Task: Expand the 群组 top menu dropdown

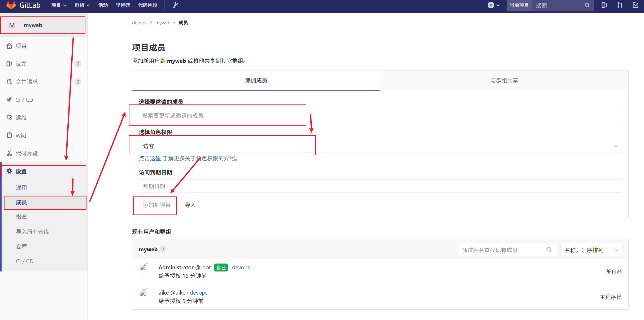Action: (82, 5)
